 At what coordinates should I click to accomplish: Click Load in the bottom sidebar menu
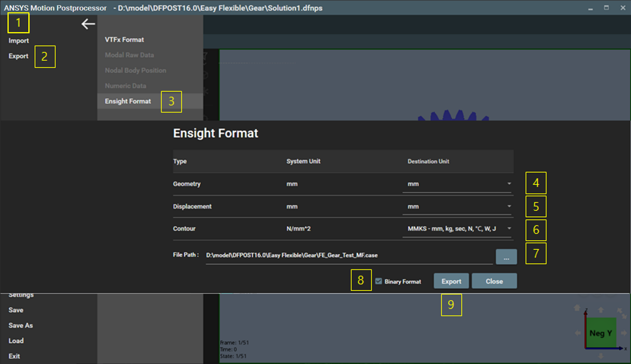(16, 341)
